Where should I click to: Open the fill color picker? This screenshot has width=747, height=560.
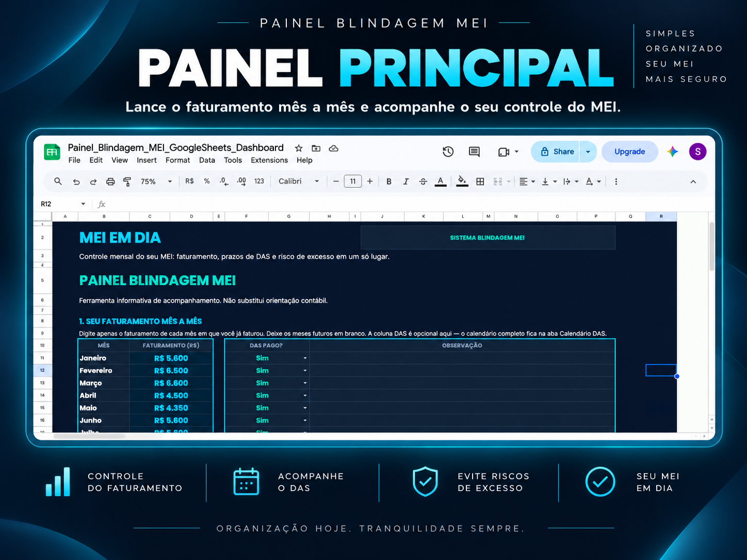point(462,182)
